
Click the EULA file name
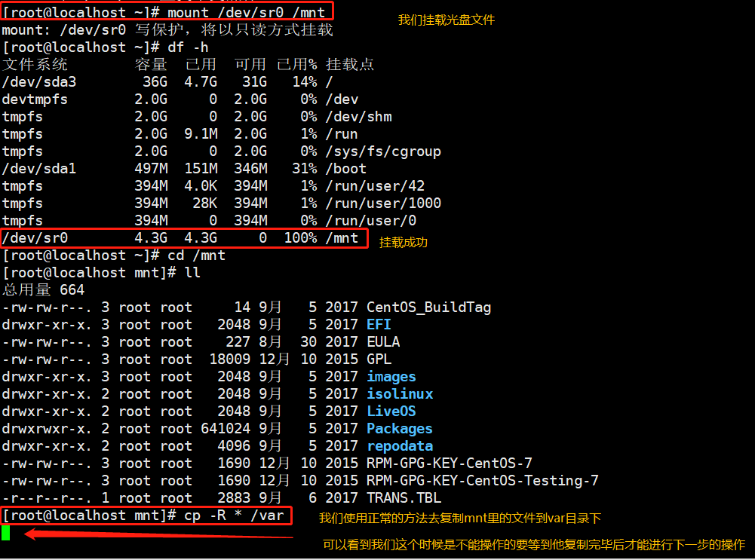coord(383,341)
